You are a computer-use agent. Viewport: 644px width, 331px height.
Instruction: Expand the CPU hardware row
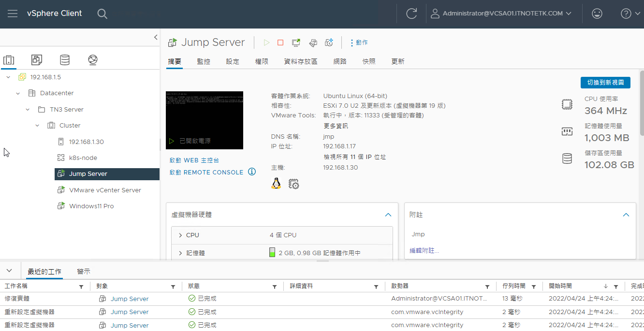click(180, 235)
